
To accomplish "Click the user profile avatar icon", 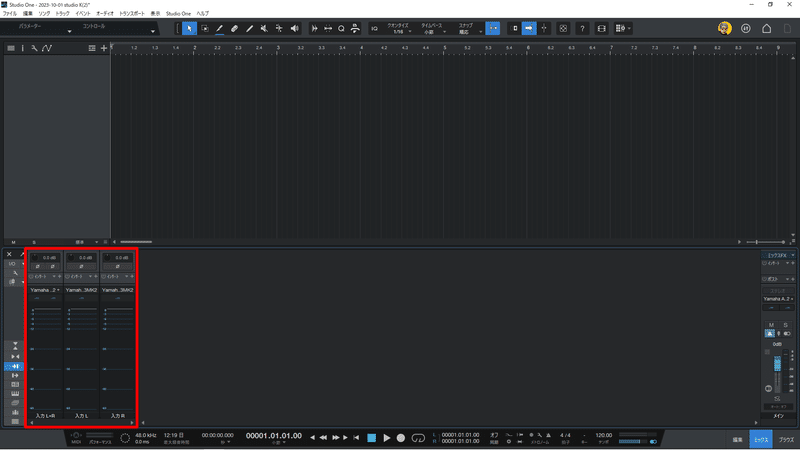I will 724,29.
